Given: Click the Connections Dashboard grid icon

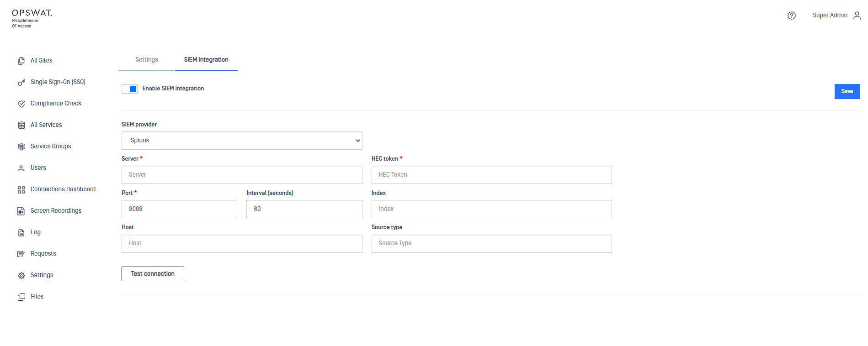Looking at the screenshot, I should pos(21,189).
